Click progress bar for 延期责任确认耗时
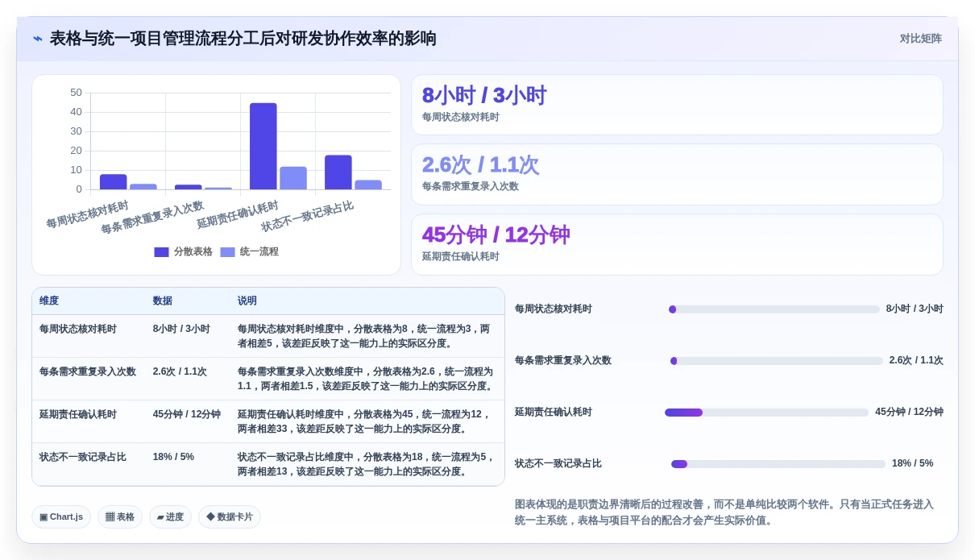The height and width of the screenshot is (560, 975). pyautogui.click(x=766, y=413)
